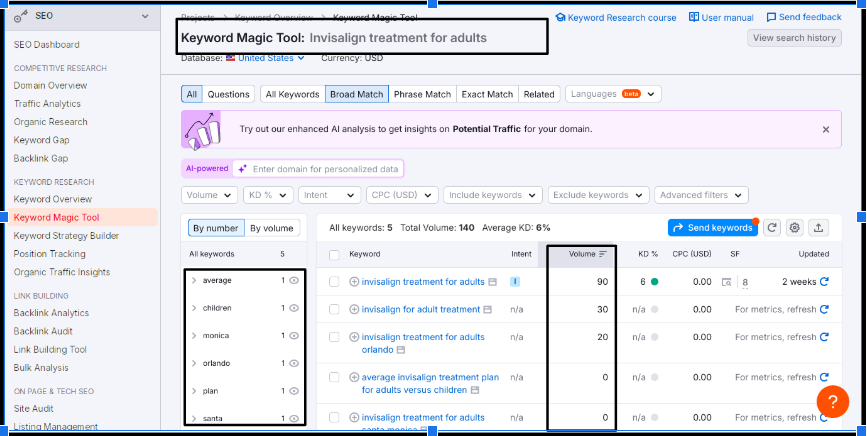This screenshot has width=867, height=436.
Task: Open Backlink Gap tool
Action: (x=41, y=159)
